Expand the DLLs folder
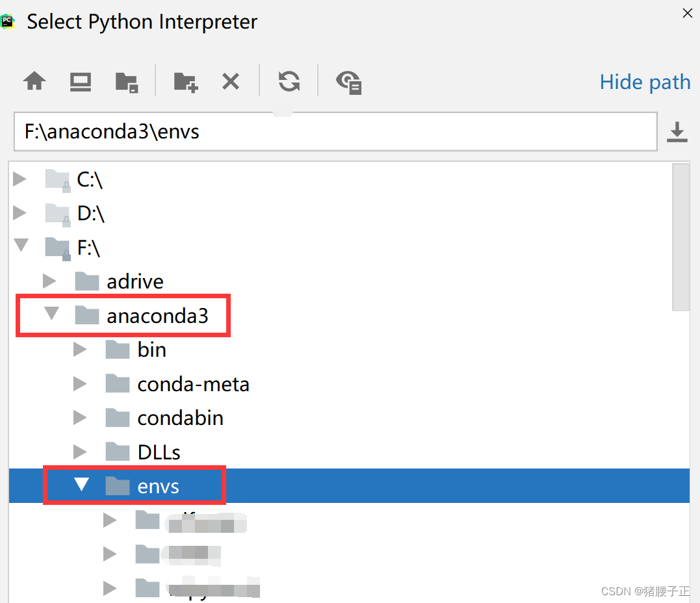The width and height of the screenshot is (700, 603). point(80,452)
